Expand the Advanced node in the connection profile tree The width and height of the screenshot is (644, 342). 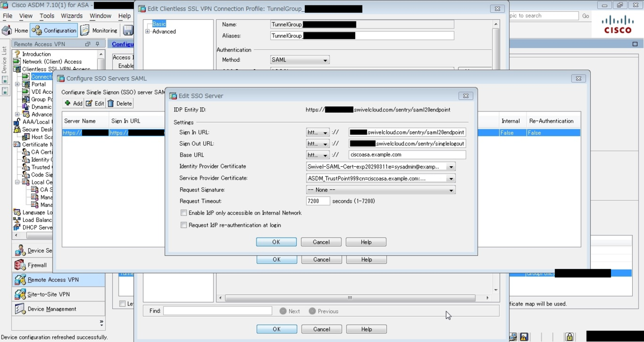[148, 31]
